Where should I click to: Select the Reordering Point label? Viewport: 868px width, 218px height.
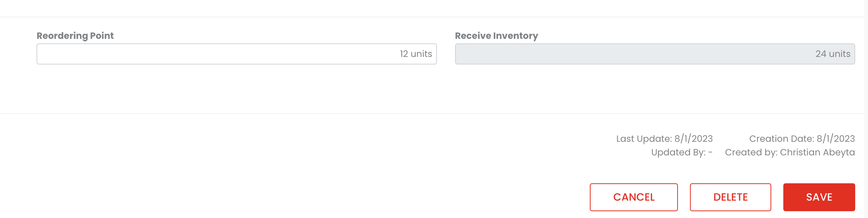coord(75,36)
